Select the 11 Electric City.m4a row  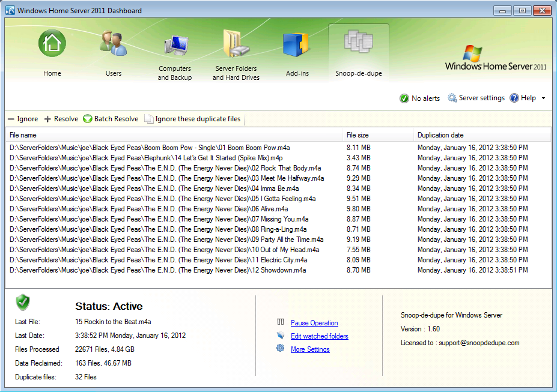[278, 260]
